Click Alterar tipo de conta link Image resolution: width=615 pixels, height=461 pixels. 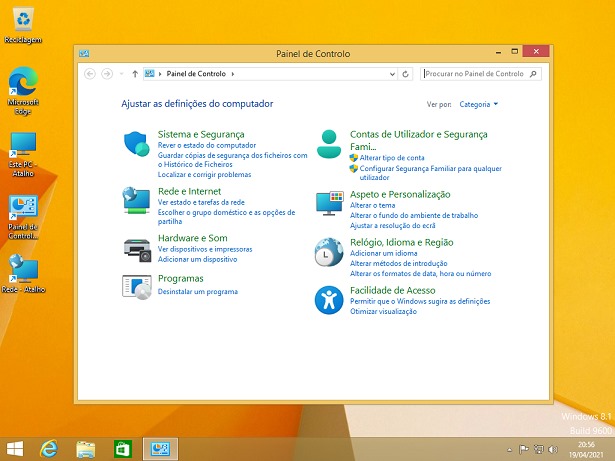392,158
